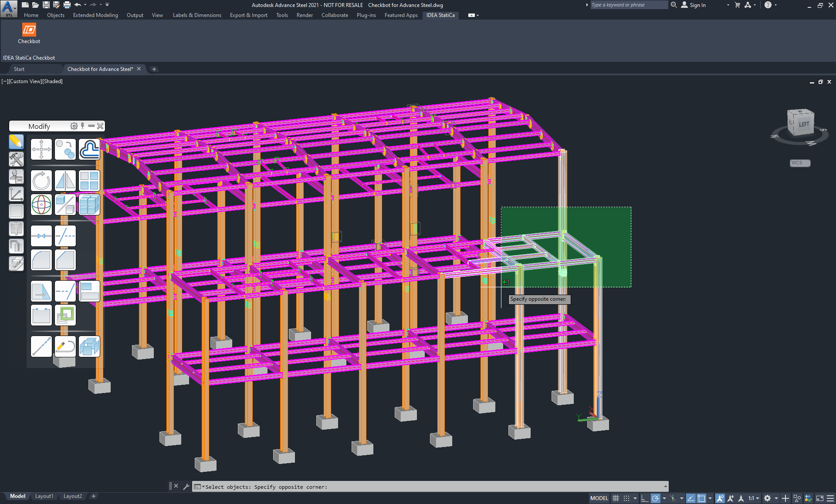The height and width of the screenshot is (504, 836).
Task: Open the Modify palette settings gear
Action: tap(74, 126)
